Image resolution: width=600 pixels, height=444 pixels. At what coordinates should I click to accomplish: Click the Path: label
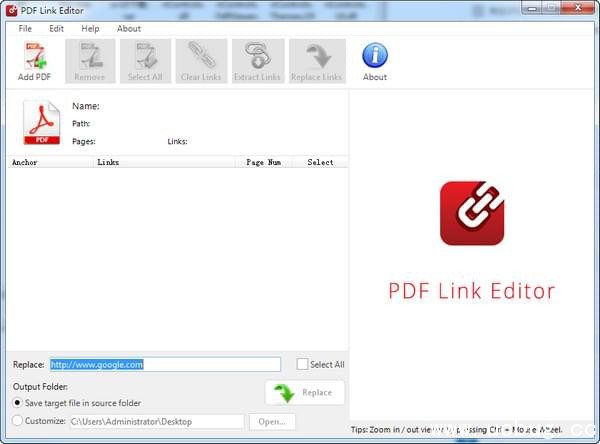pos(81,124)
